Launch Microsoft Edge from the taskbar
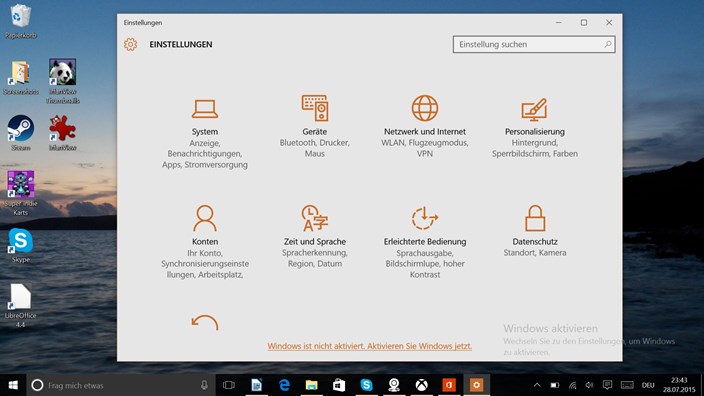The image size is (704, 396). [284, 385]
